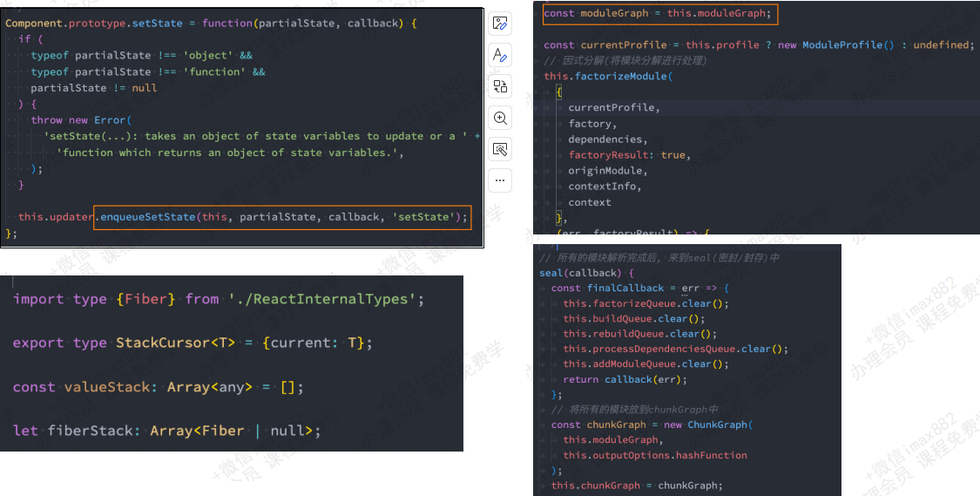Click the 'factoryResult: true,' line

click(629, 155)
